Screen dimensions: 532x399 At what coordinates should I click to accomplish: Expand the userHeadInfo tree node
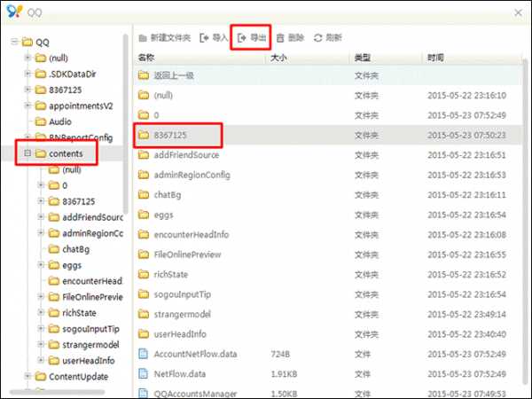41,360
